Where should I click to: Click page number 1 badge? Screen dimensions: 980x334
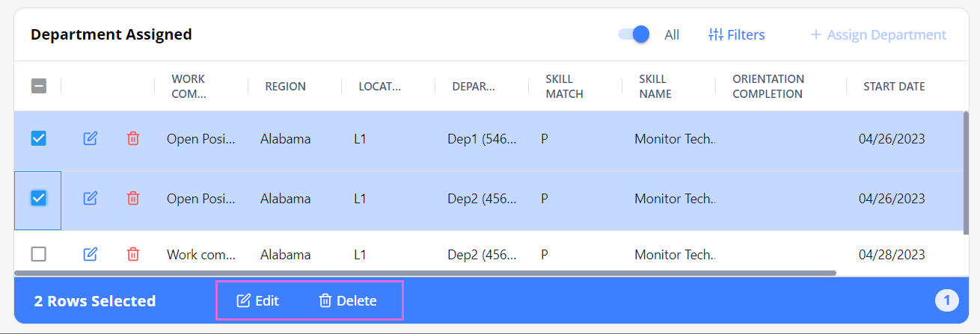(x=946, y=301)
